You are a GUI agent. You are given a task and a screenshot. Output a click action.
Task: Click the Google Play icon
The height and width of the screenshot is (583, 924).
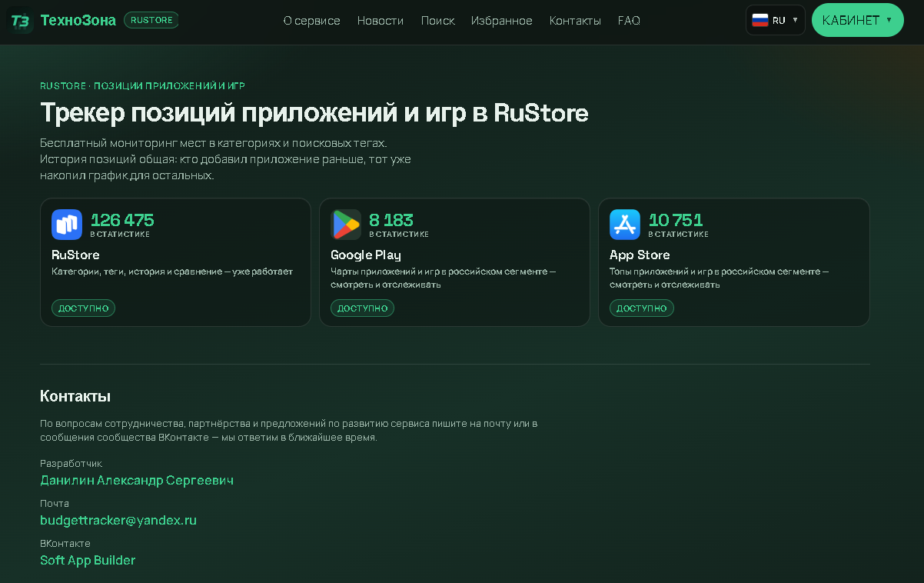click(346, 225)
